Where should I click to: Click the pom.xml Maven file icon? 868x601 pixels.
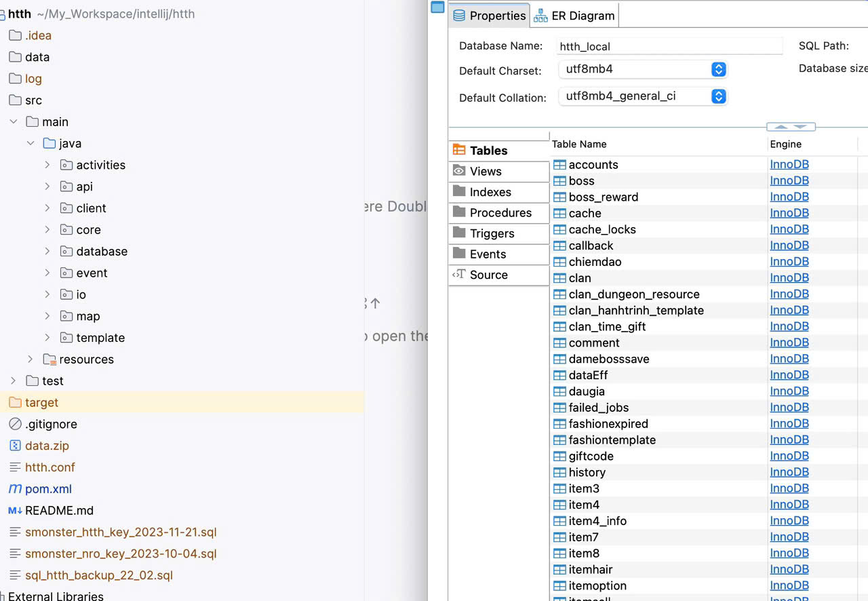point(15,489)
